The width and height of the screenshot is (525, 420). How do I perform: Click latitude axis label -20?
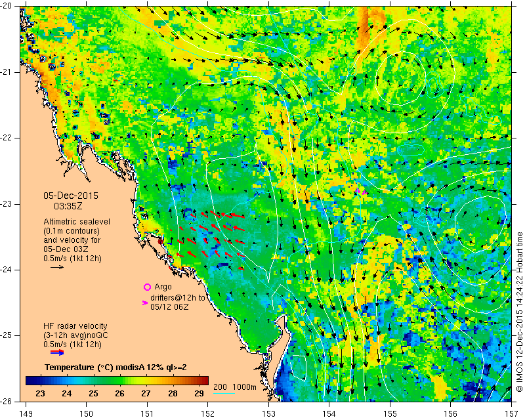[7, 7]
